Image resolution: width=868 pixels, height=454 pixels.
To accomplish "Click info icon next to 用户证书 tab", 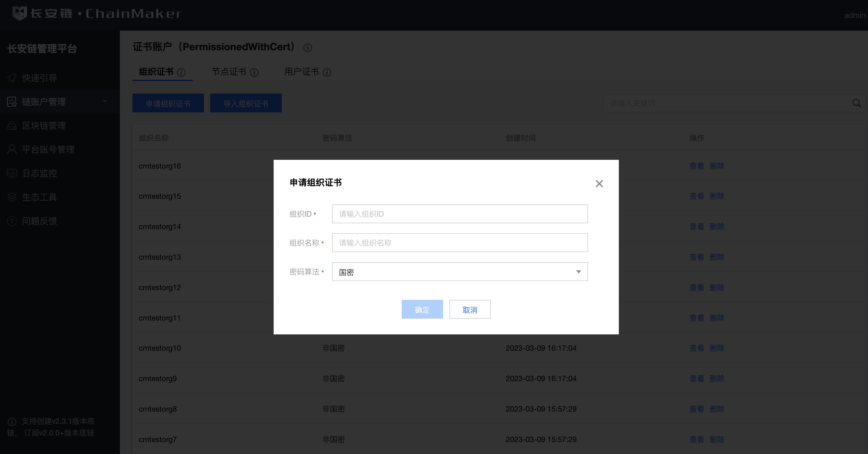I will pyautogui.click(x=327, y=73).
